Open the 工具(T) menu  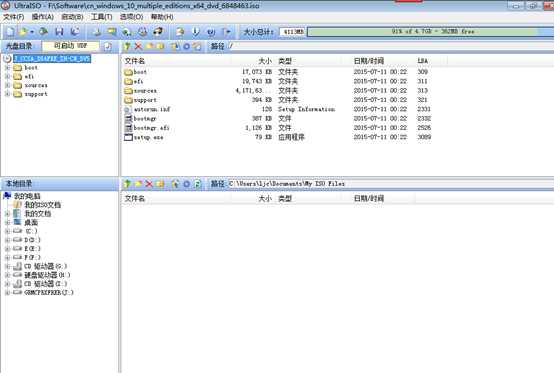(102, 17)
